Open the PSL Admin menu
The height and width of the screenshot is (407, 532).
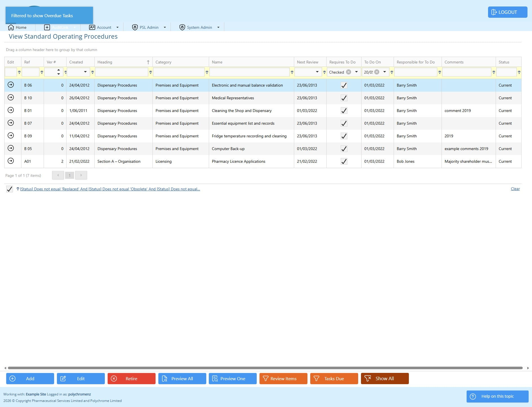(149, 27)
